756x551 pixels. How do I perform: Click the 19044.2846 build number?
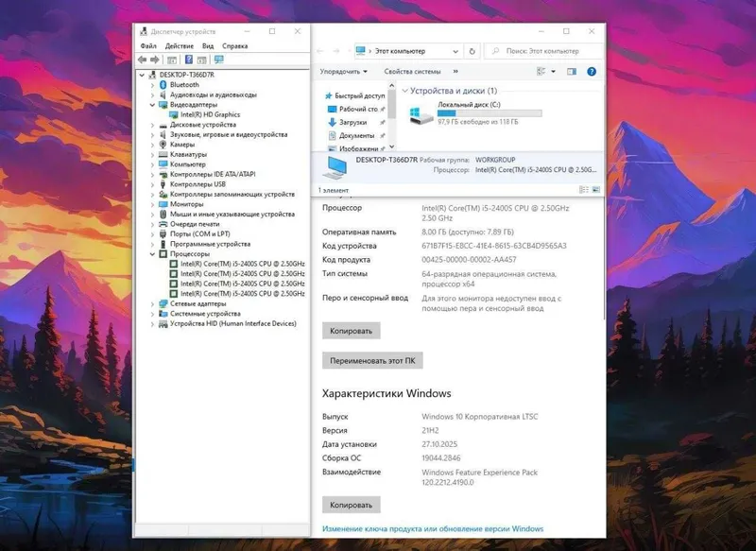(x=441, y=458)
